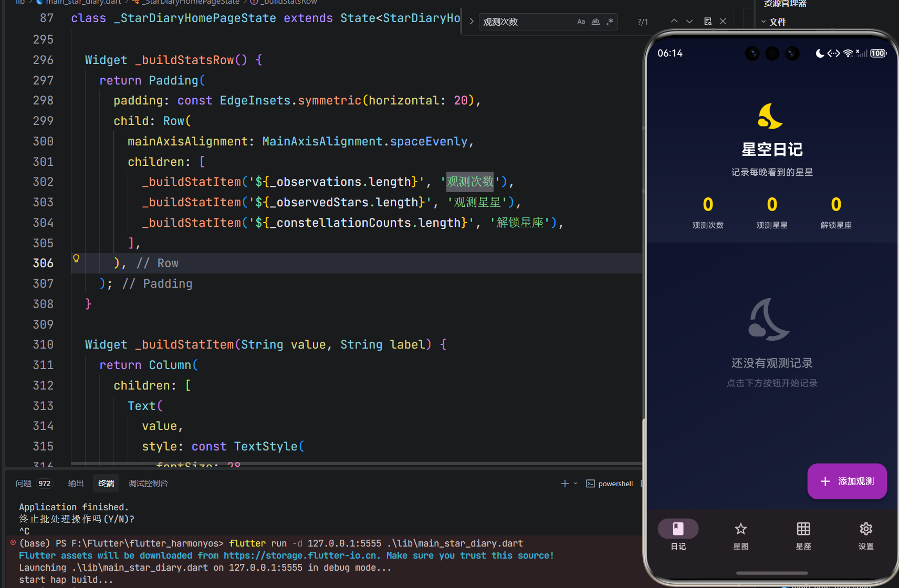Toggle whole word match in find widget
This screenshot has height=588, width=899.
(x=595, y=22)
